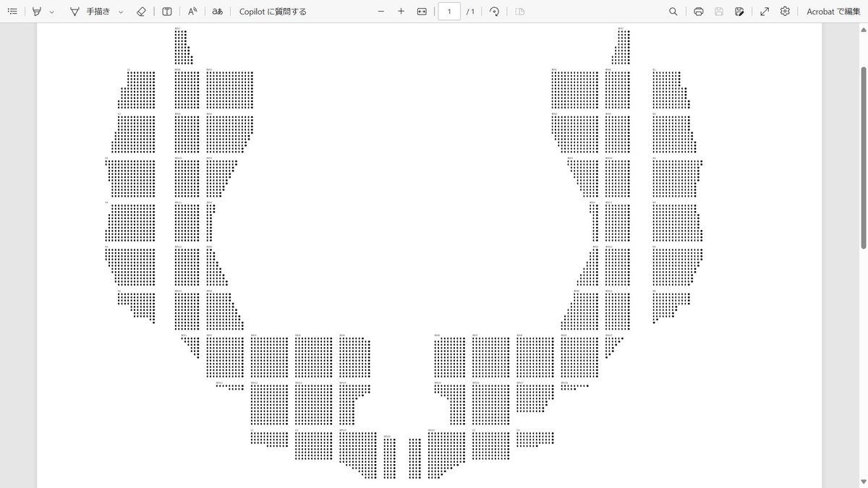Click the Copilot に質問する button

[x=273, y=12]
